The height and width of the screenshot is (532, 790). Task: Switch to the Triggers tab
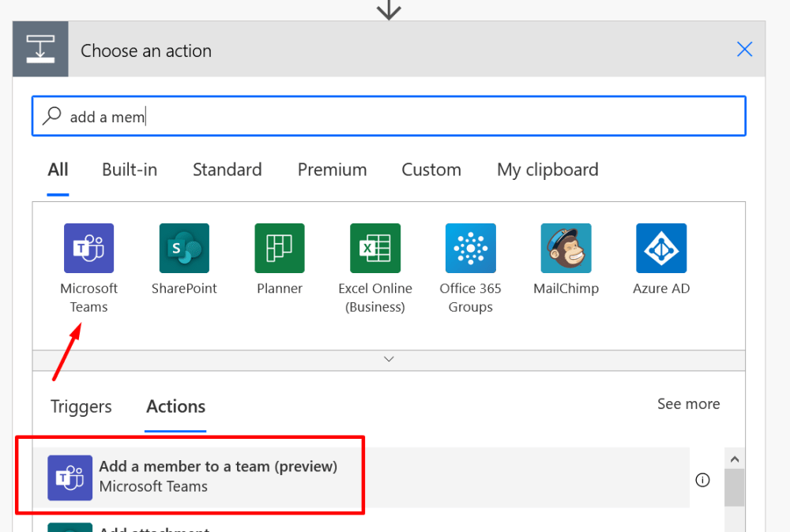click(x=81, y=406)
